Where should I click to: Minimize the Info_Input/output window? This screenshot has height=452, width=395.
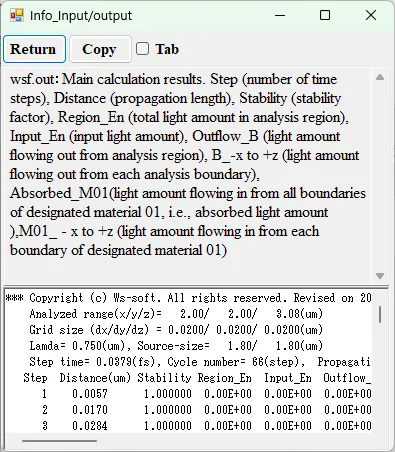(x=280, y=15)
